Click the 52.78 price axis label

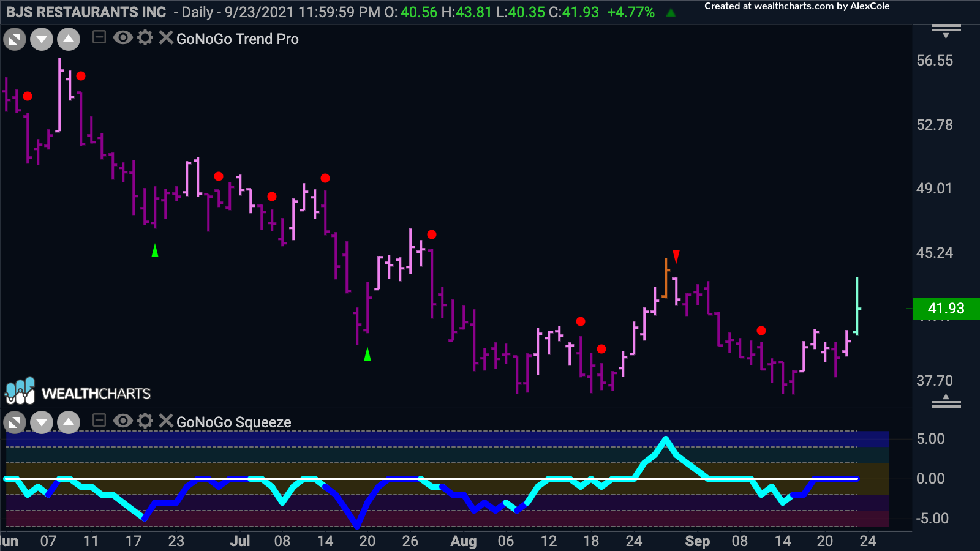(x=935, y=125)
